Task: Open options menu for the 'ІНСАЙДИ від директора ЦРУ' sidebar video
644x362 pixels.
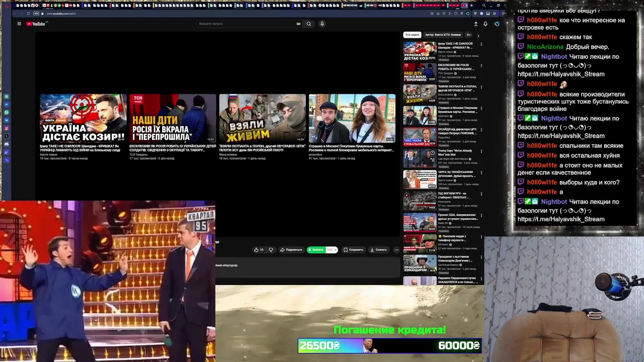Action: [481, 130]
